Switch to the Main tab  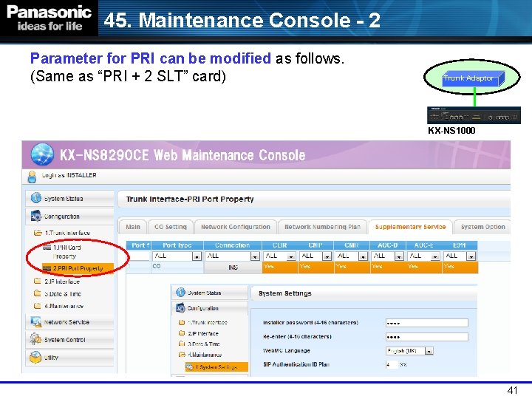[133, 227]
